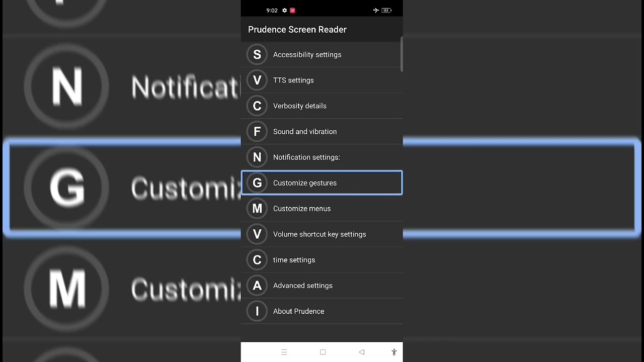Open Verbosity details entry
Viewport: 644px width, 362px height.
click(321, 106)
